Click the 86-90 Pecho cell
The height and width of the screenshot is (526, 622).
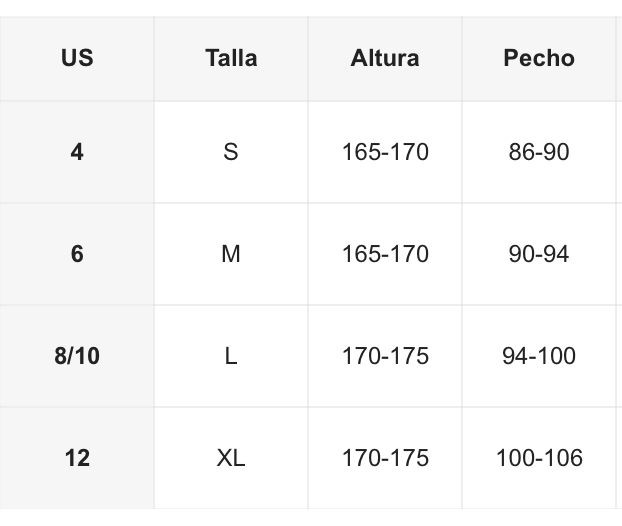point(539,152)
